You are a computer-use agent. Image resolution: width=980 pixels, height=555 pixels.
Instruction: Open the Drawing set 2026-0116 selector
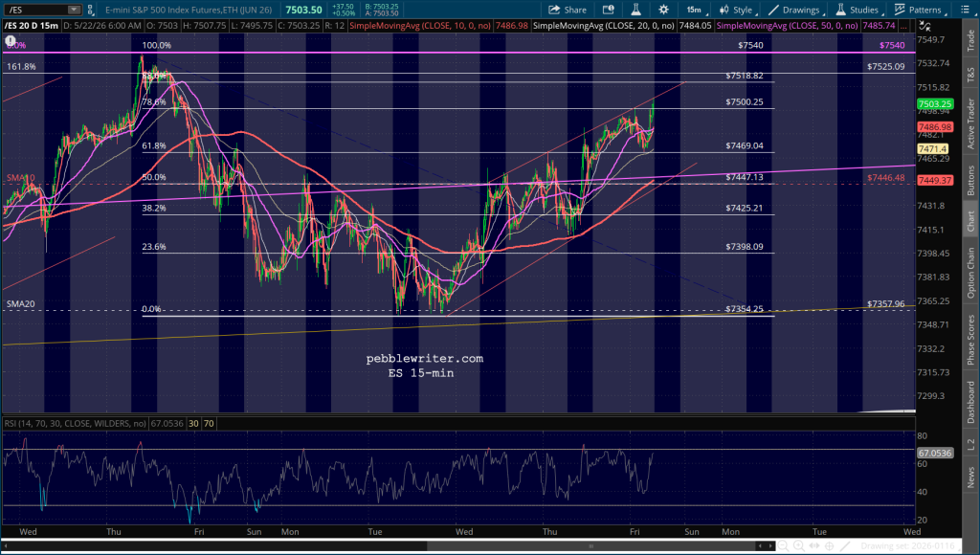[907, 545]
